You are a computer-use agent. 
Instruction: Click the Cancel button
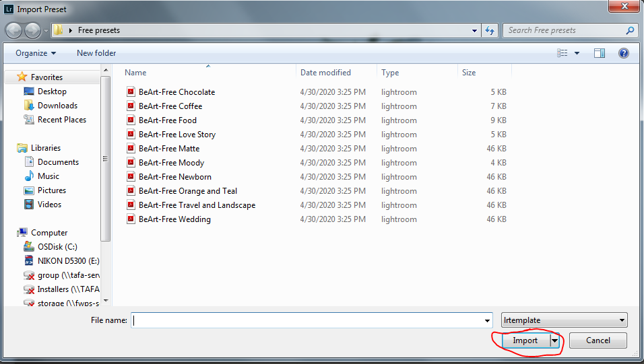(x=598, y=340)
